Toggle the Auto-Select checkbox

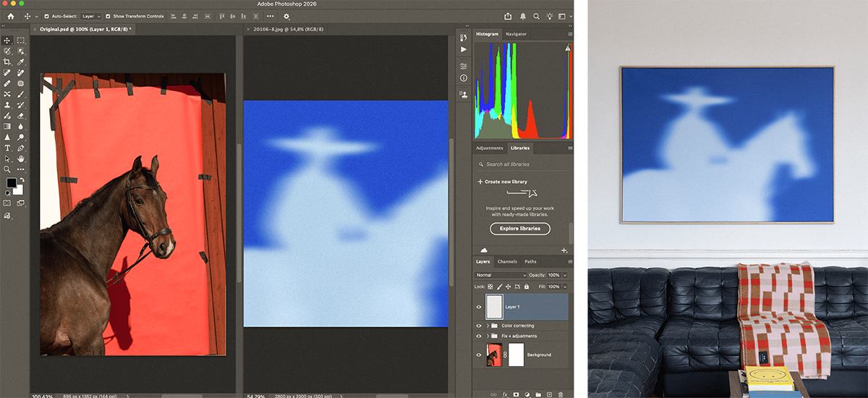click(x=46, y=16)
